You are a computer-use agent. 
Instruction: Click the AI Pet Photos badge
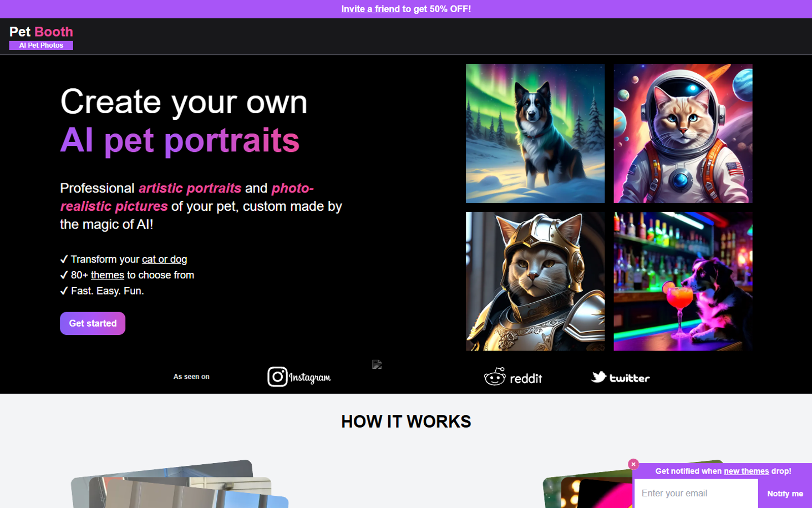pyautogui.click(x=41, y=45)
